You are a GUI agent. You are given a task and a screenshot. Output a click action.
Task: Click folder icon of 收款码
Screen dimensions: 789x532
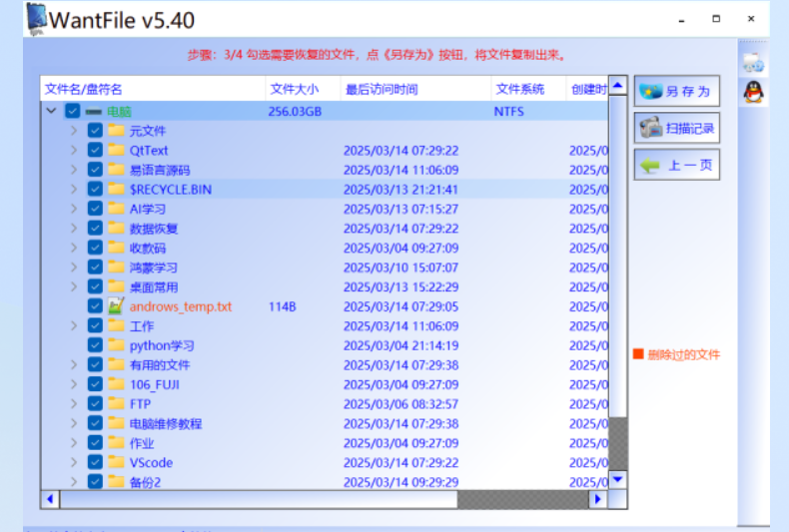pyautogui.click(x=116, y=248)
